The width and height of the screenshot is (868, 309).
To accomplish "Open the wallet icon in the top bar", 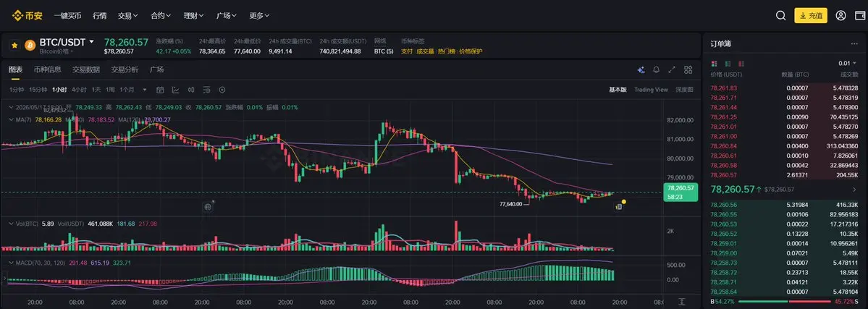I will point(860,15).
